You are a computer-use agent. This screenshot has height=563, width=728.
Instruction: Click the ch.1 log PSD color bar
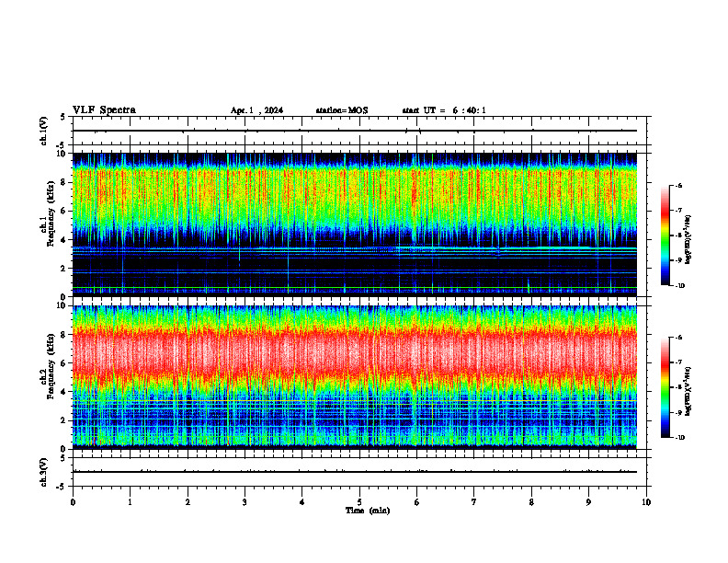(x=665, y=236)
